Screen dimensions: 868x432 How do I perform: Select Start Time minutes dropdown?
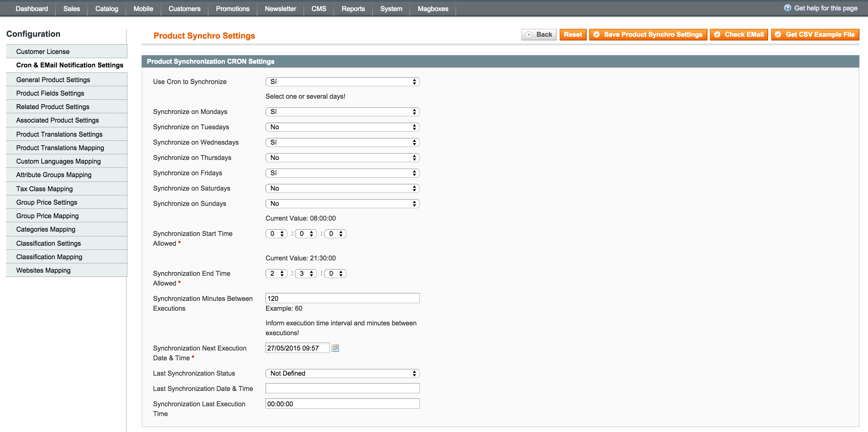[x=306, y=233]
